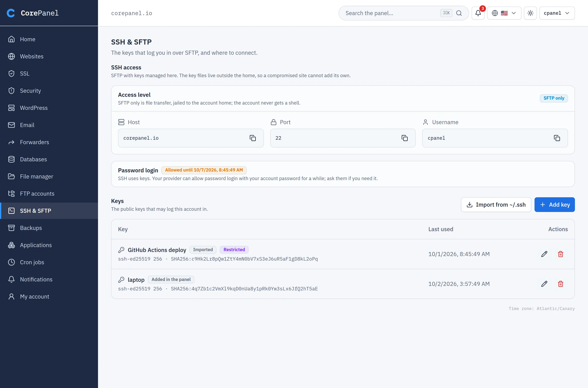Image resolution: width=588 pixels, height=388 pixels.
Task: Click the Imported tag
Action: point(203,250)
